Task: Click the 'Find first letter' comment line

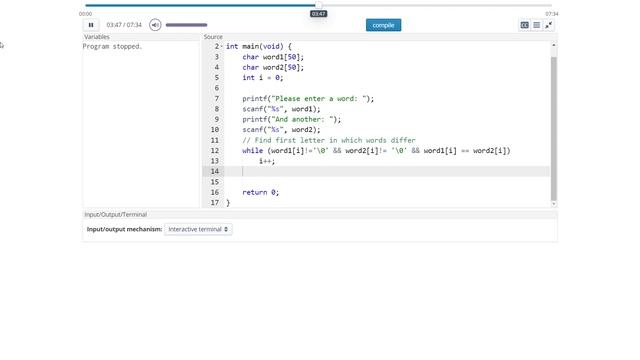Action: click(329, 140)
